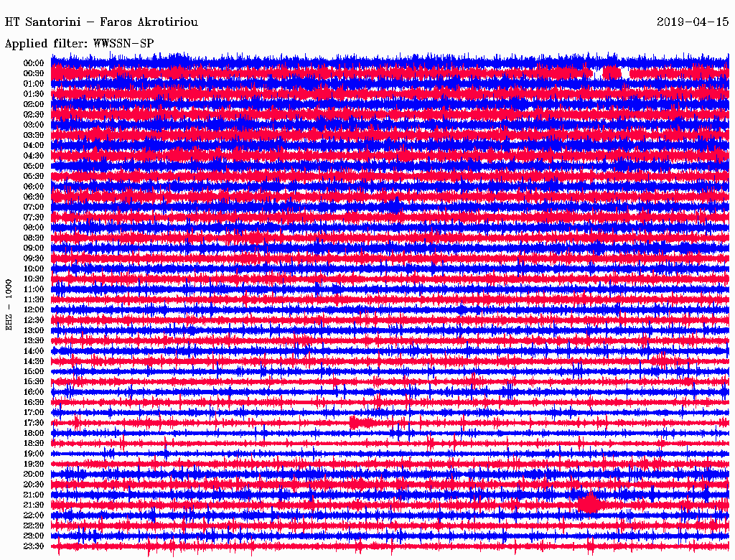735x560 pixels.
Task: Select the 05:00 time label
Action: click(x=34, y=166)
